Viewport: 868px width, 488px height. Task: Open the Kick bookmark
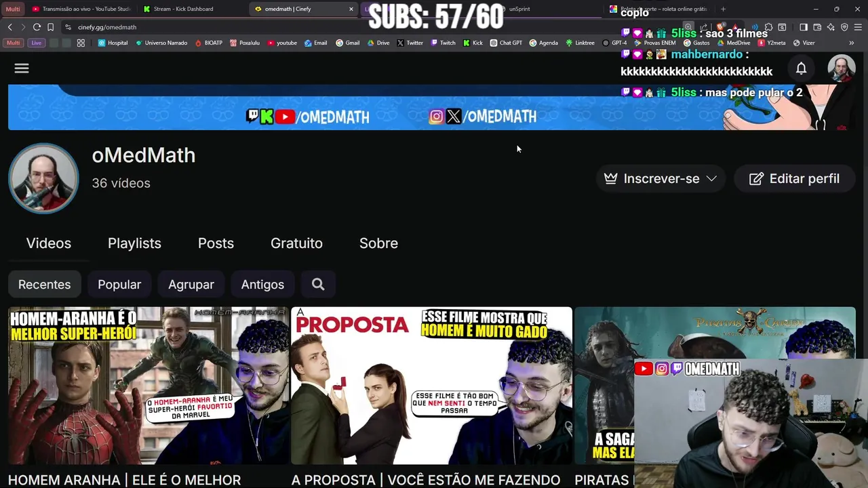(x=473, y=43)
